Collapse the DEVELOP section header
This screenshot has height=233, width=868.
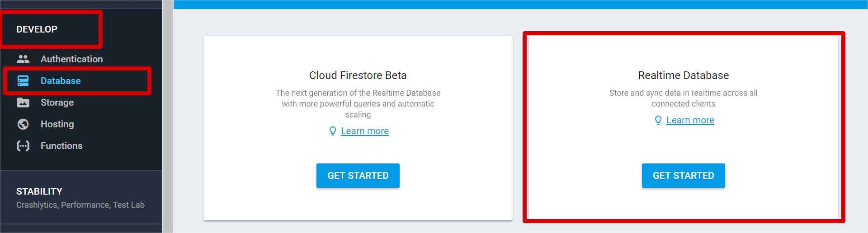37,29
